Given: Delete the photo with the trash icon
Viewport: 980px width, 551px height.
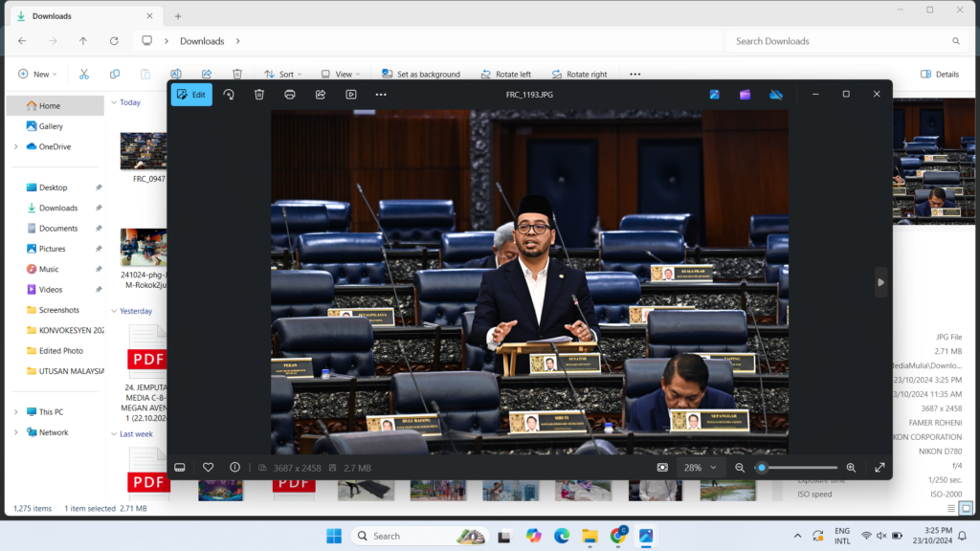Looking at the screenshot, I should [x=259, y=95].
